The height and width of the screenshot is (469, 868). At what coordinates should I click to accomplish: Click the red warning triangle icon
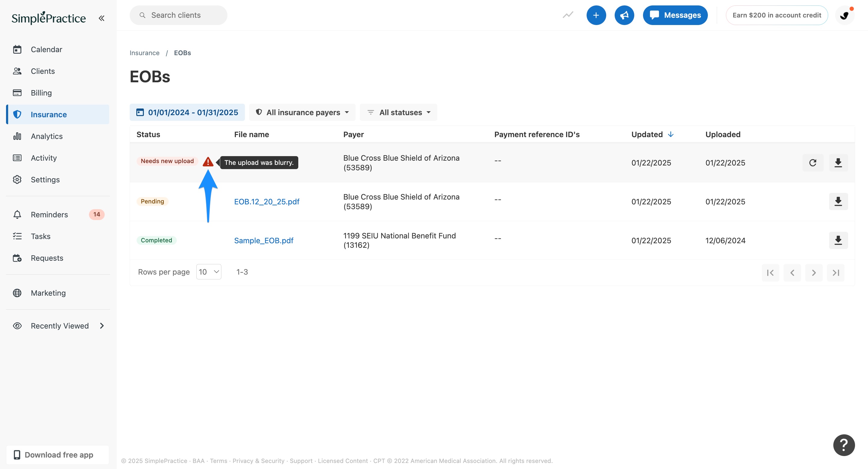click(208, 162)
